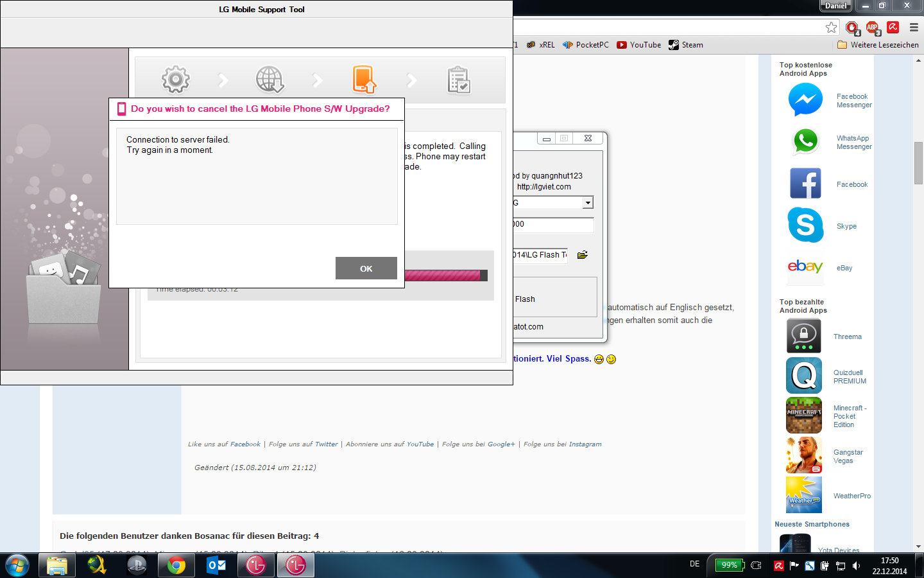Screen dimensions: 924x578
Task: Click the Facebook app icon
Action: 805,184
